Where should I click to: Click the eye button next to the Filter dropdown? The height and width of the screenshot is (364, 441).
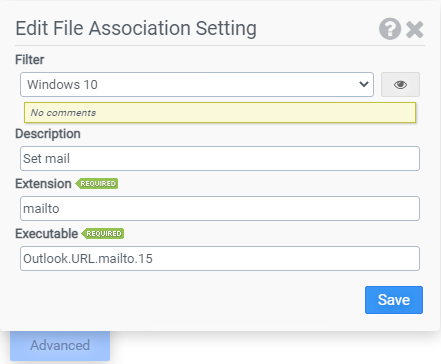(x=400, y=85)
